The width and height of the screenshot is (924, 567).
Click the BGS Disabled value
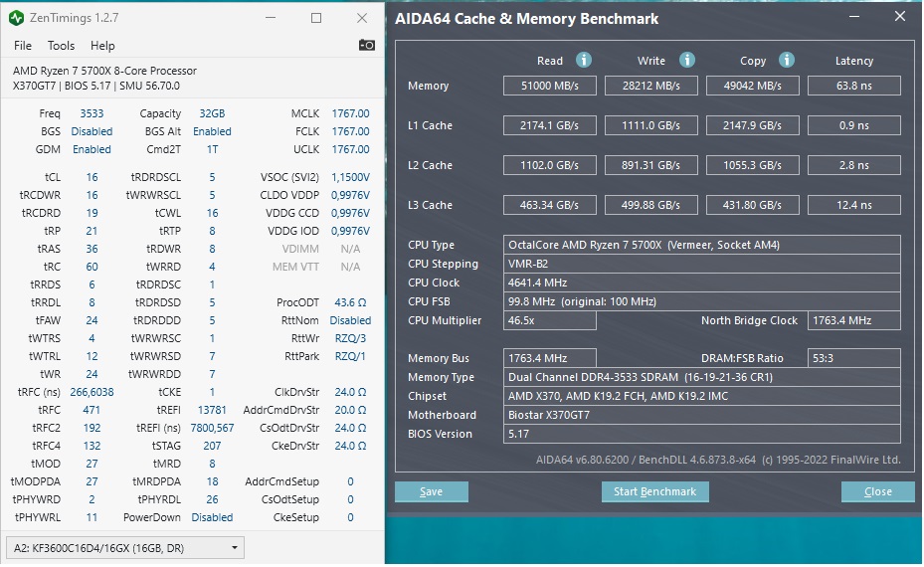click(x=92, y=131)
